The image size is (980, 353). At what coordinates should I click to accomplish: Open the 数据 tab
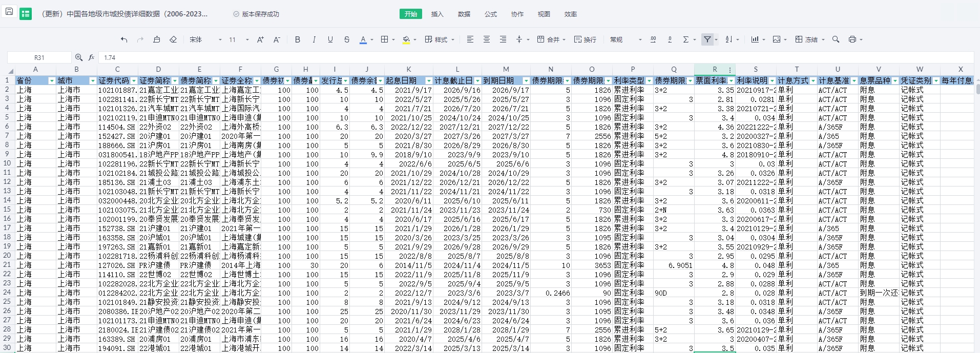point(464,14)
